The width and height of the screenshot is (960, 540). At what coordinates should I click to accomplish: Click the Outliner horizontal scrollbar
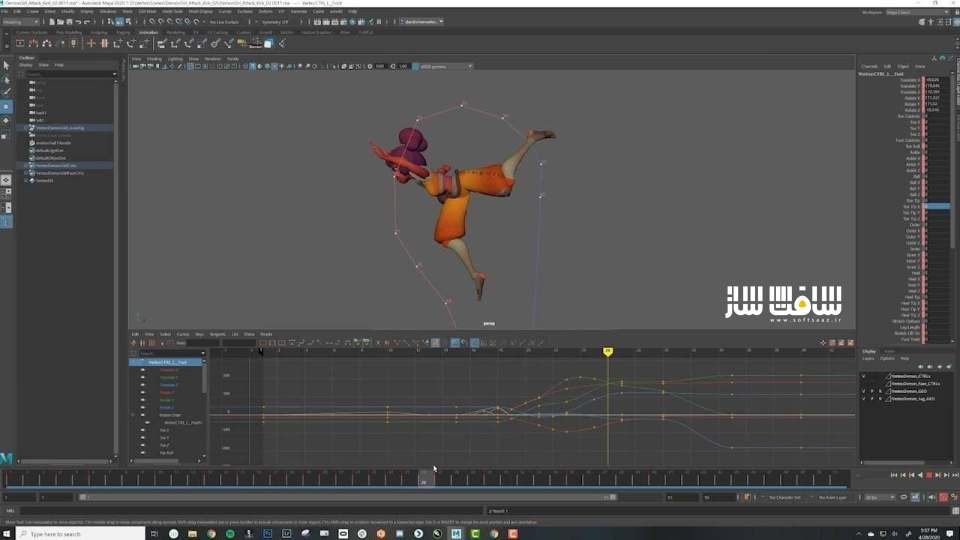coord(64,461)
